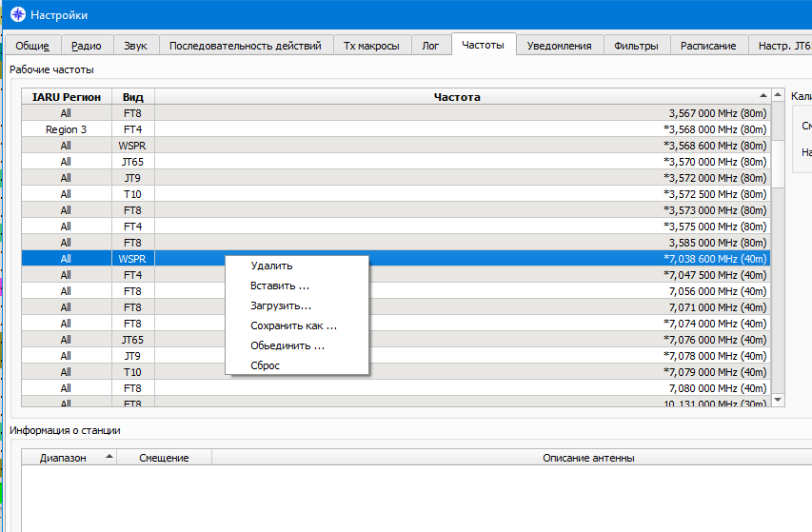Click the JT65 cell in the 80m rows
The width and height of the screenshot is (812, 532).
(133, 162)
